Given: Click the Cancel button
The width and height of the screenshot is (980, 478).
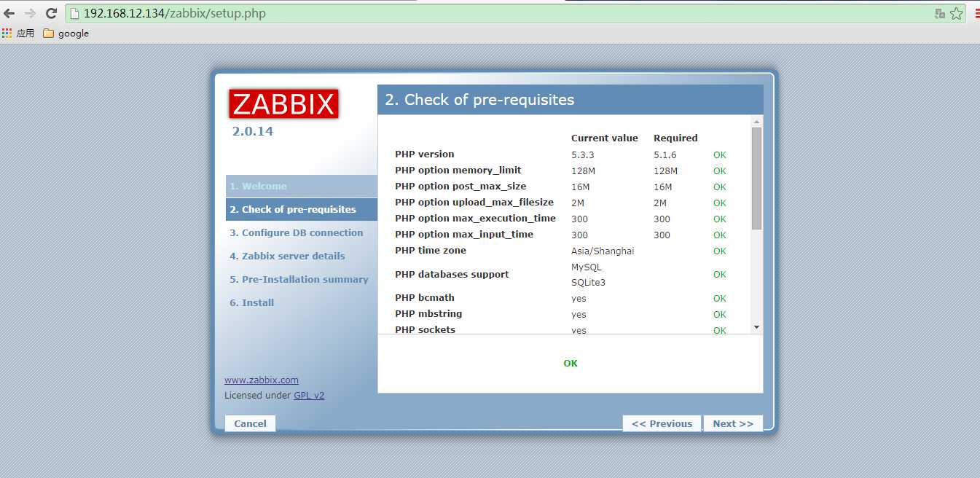Looking at the screenshot, I should (250, 423).
